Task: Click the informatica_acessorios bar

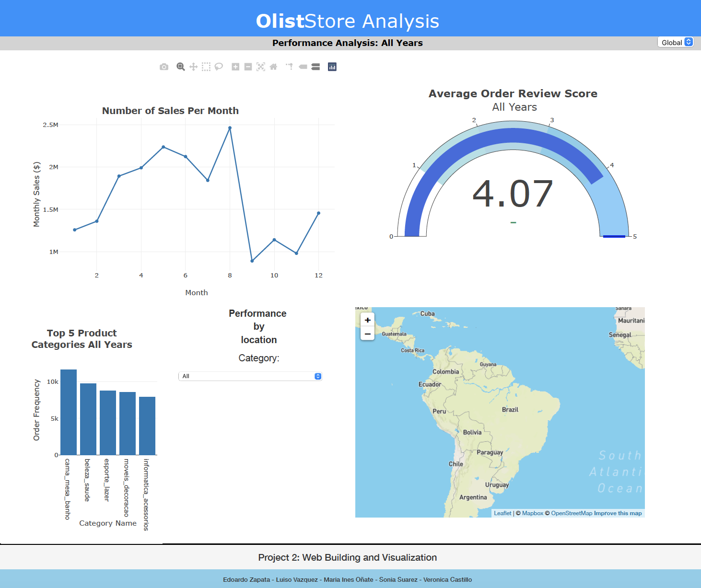Action: tap(147, 426)
